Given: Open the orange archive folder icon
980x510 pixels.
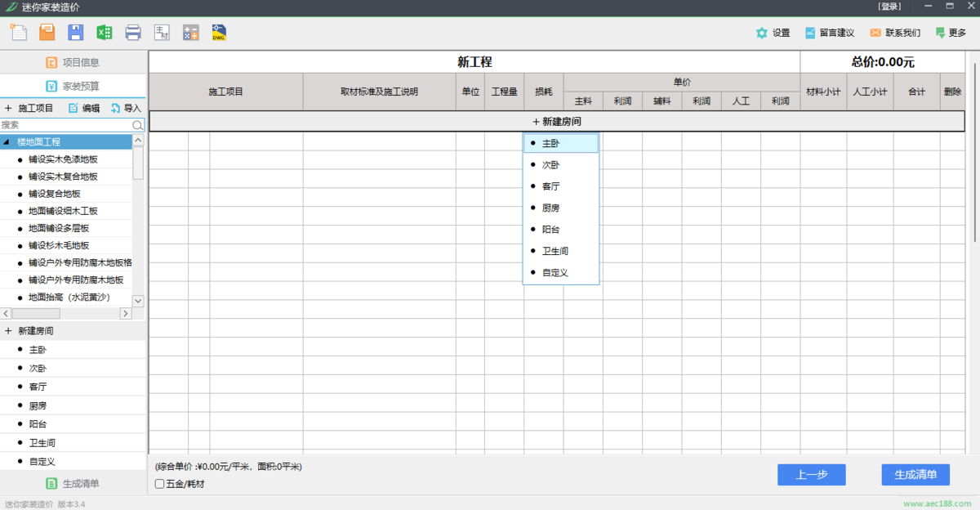Looking at the screenshot, I should pos(47,33).
